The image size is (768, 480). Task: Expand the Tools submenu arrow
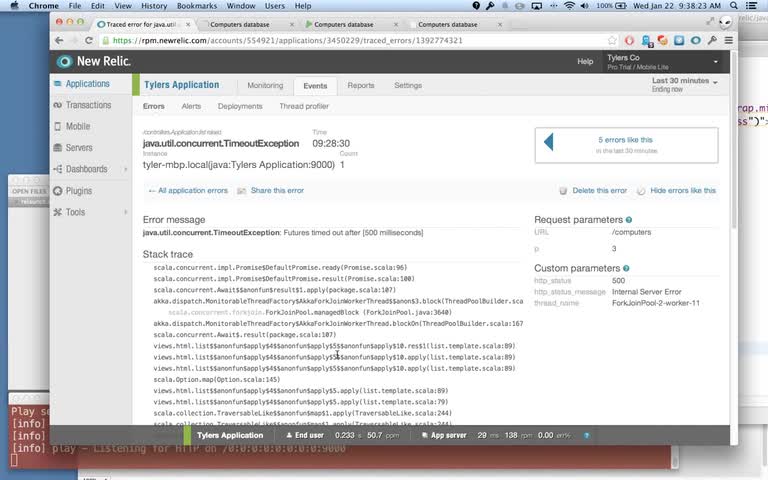pyautogui.click(x=126, y=212)
